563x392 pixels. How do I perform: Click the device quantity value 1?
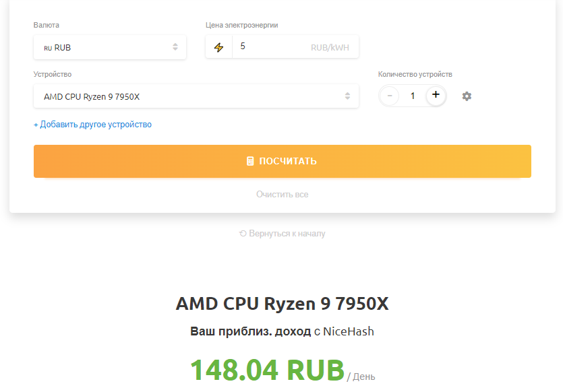tap(413, 96)
